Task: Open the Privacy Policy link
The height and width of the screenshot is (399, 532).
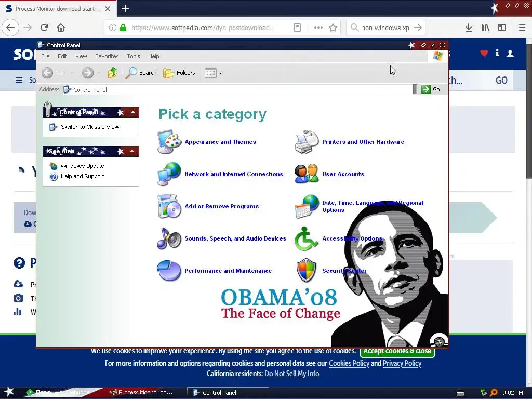Action: click(402, 363)
